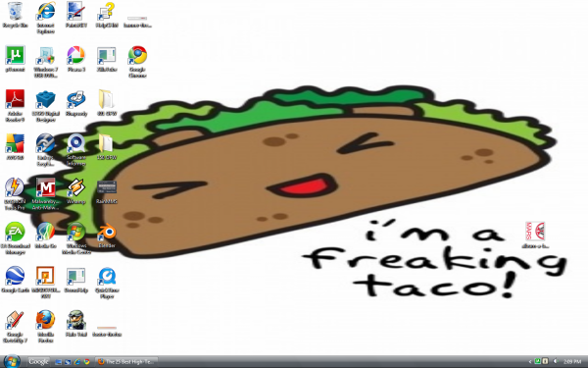Select the MARS file icon at desktop right
Viewport: 588px width, 368px height.
[x=535, y=235]
